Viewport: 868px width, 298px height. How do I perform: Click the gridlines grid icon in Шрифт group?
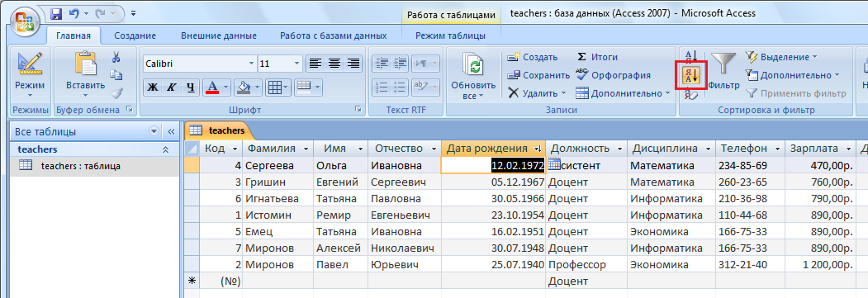[x=274, y=87]
